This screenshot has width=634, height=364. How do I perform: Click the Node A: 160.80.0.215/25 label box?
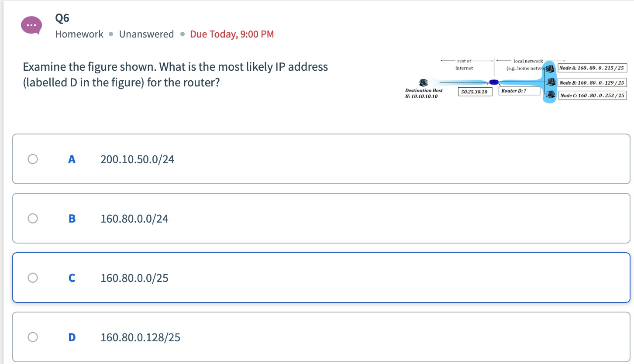593,68
